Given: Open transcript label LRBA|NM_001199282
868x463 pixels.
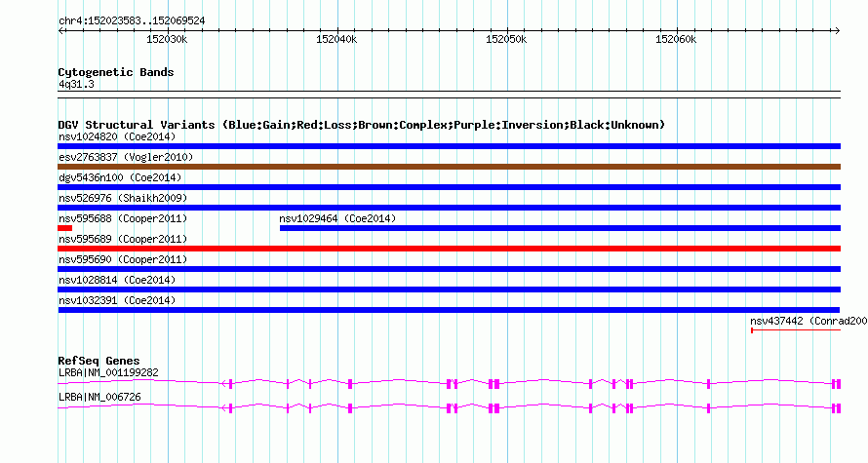Looking at the screenshot, I should 108,372.
